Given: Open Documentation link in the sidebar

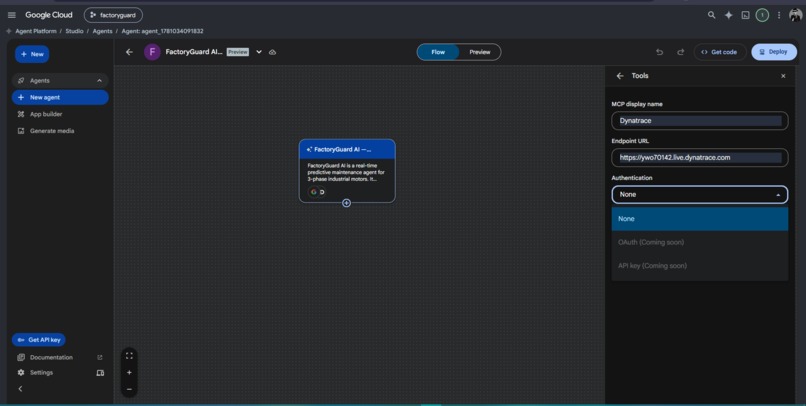Looking at the screenshot, I should click(51, 357).
